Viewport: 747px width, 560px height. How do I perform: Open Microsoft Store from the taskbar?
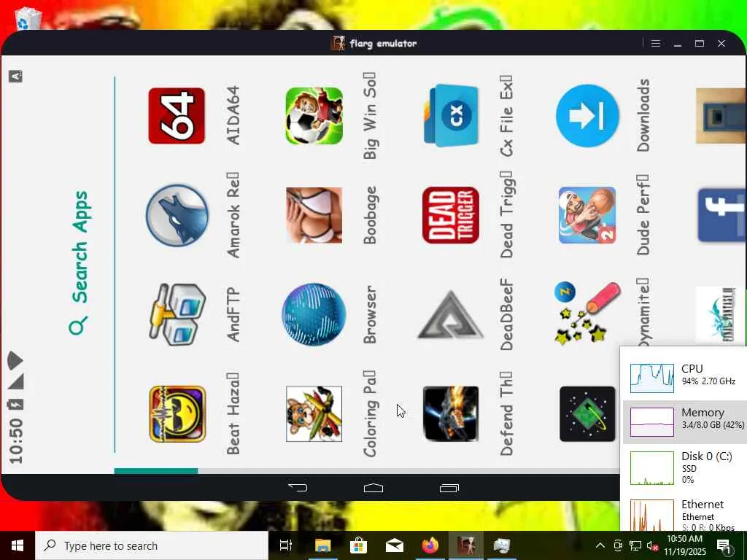click(x=358, y=545)
